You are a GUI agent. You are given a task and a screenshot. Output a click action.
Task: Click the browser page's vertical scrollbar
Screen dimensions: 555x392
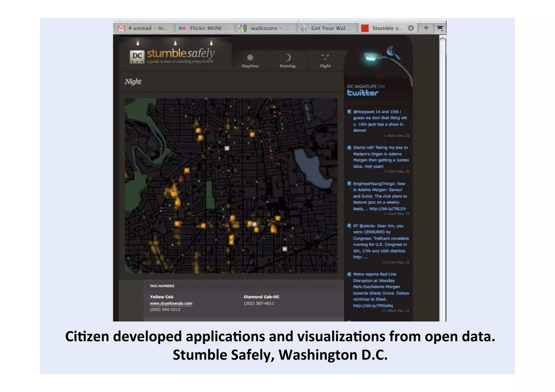(x=443, y=179)
